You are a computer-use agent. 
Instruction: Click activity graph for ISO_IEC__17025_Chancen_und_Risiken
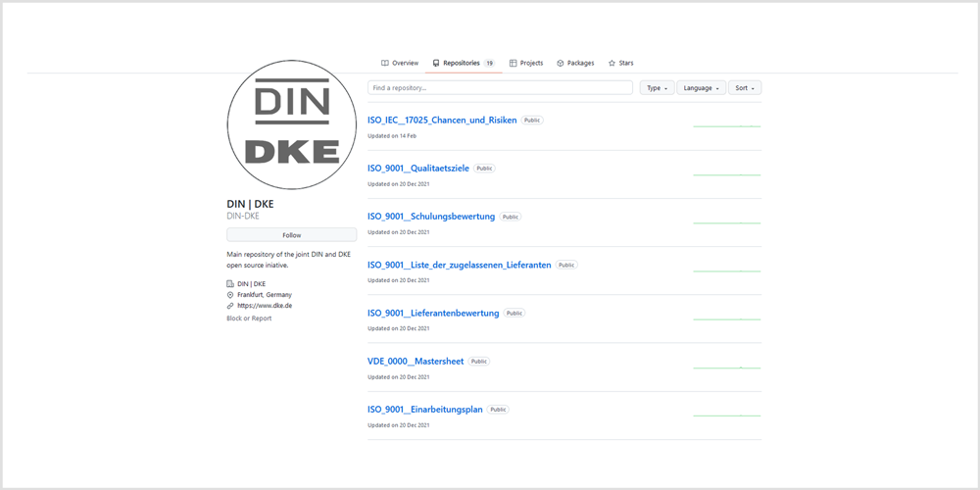(727, 126)
